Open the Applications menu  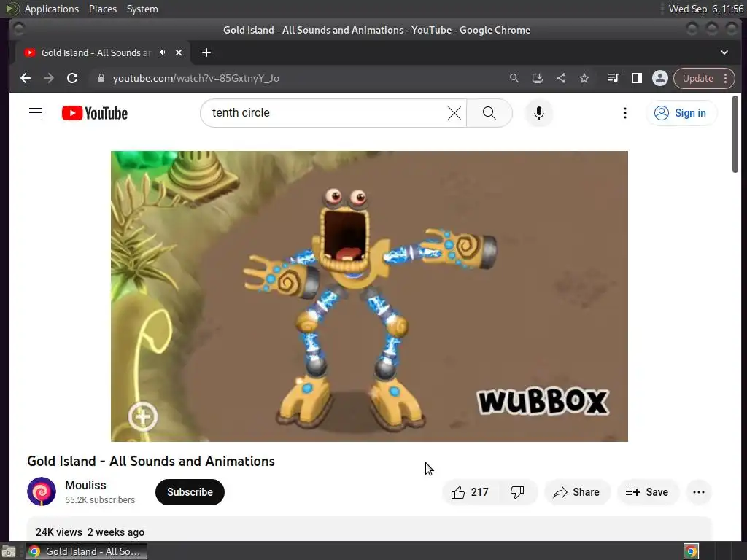click(x=52, y=9)
